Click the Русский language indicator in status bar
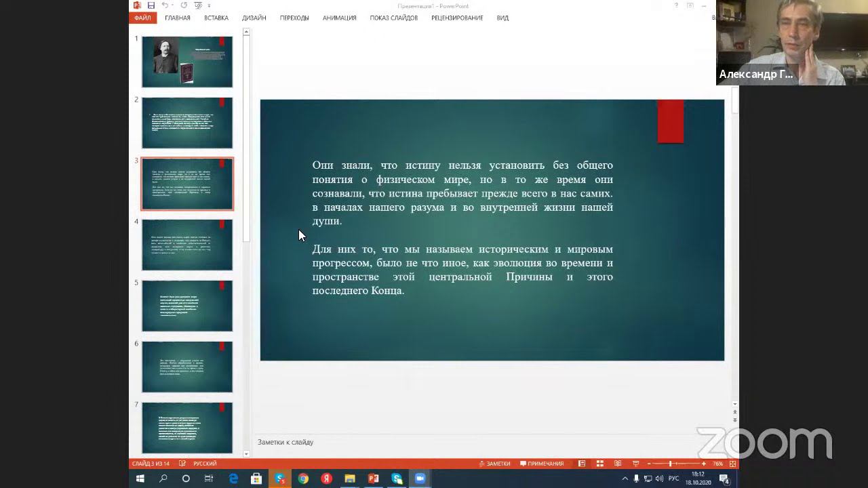Screen dimensions: 868x488 205,464
